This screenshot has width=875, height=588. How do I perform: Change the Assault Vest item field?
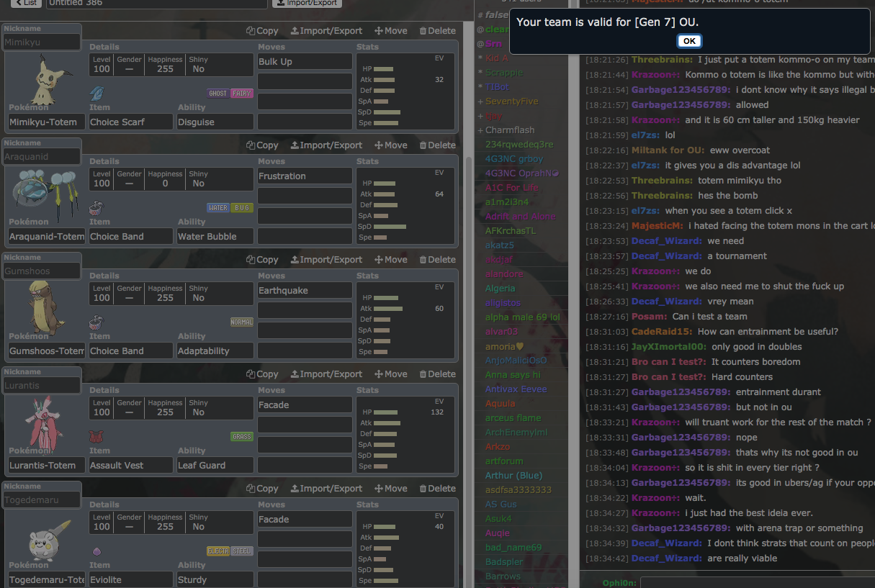tap(131, 465)
